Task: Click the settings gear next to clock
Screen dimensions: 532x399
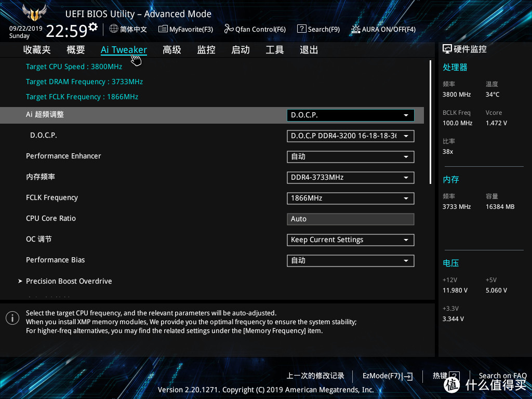Action: (x=93, y=27)
